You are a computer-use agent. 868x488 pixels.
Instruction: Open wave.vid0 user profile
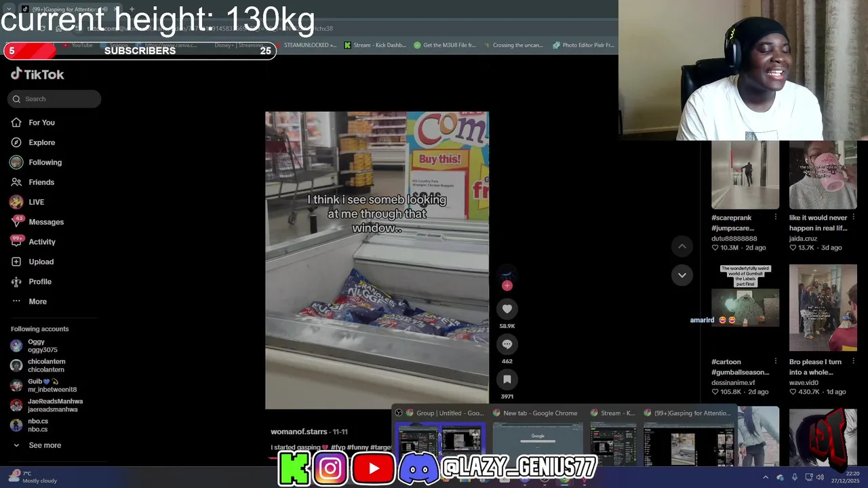click(804, 383)
